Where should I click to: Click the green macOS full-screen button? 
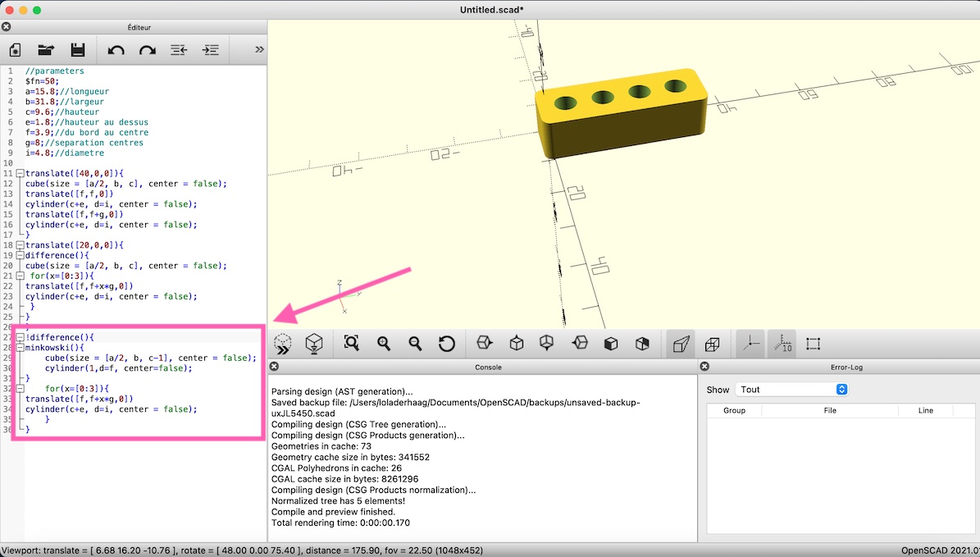pos(37,10)
